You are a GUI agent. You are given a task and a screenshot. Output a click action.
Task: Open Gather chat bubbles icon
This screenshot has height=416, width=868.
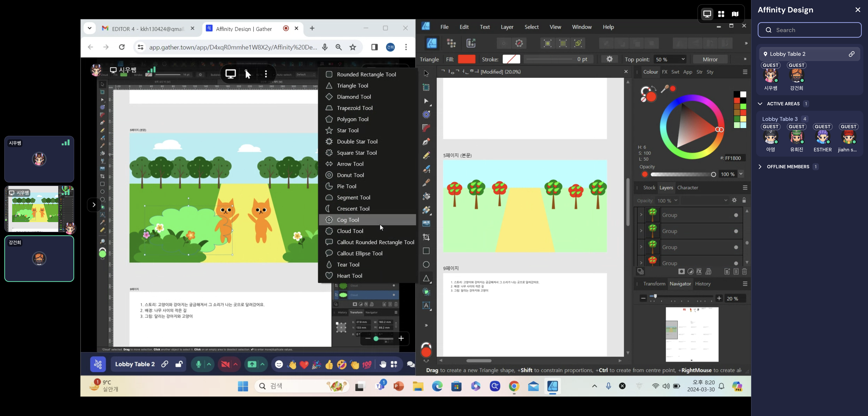point(411,364)
